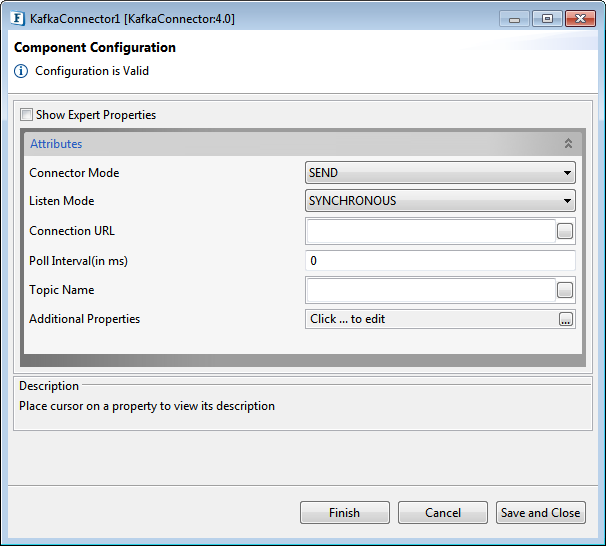Screen dimensions: 606x546
Task: Collapse the Attributes section with the double chevron
Action: click(568, 144)
